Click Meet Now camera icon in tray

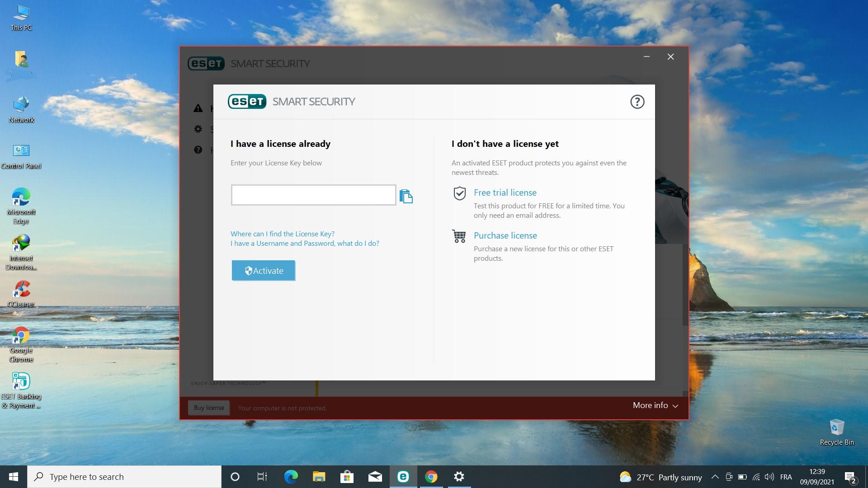(x=728, y=477)
